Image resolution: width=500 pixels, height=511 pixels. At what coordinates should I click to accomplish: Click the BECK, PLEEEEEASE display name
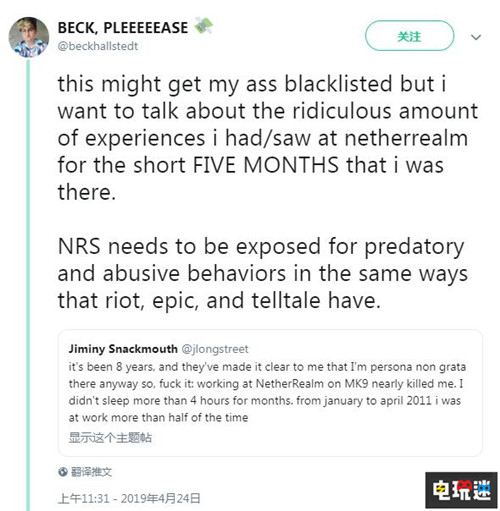123,28
